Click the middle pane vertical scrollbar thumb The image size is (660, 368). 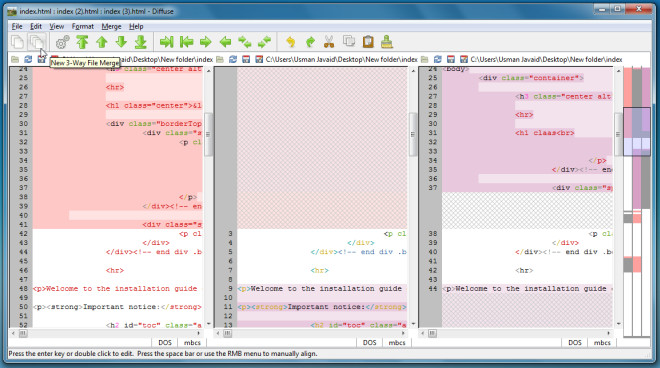tap(412, 135)
